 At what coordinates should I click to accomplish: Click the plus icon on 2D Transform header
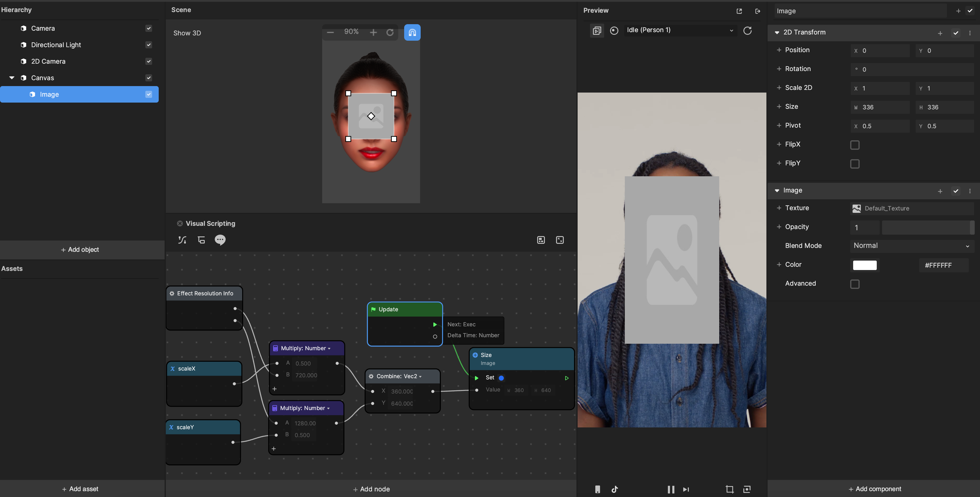coord(940,34)
